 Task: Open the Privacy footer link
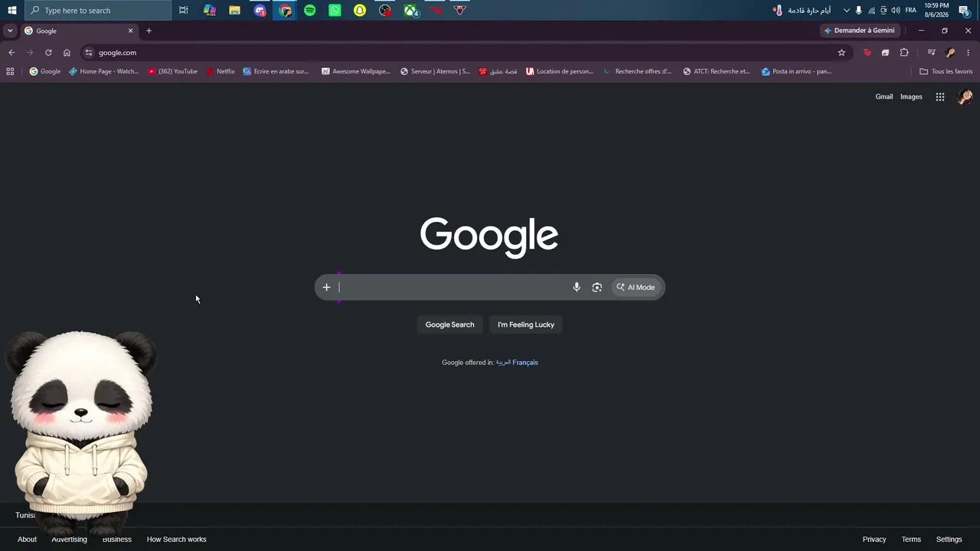point(874,540)
